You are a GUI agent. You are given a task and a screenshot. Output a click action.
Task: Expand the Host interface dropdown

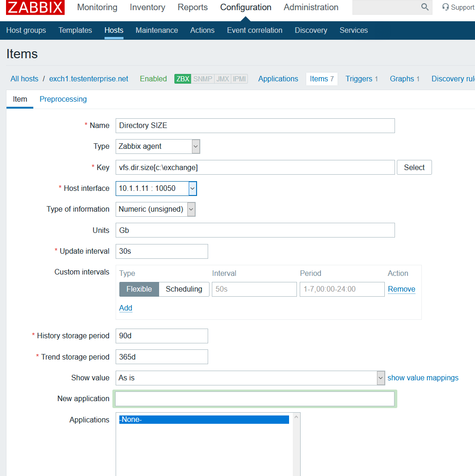click(x=156, y=189)
